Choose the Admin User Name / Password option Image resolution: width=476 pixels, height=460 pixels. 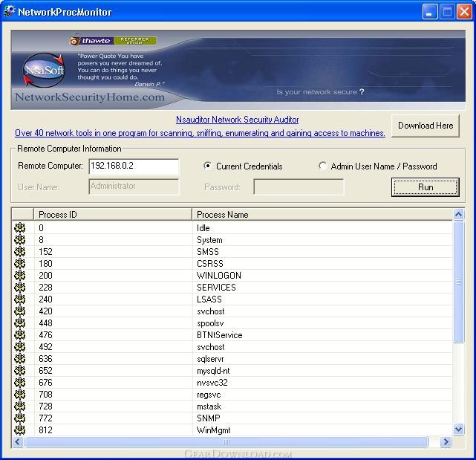[322, 166]
